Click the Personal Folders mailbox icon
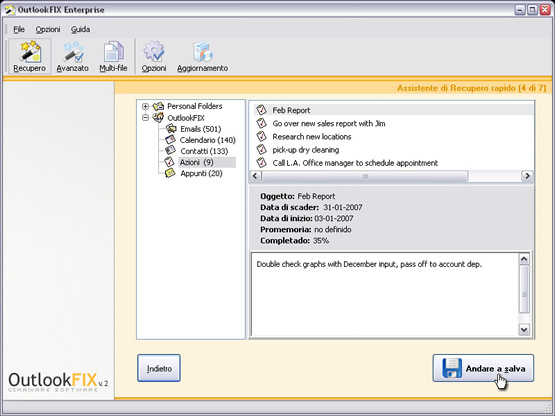 coord(158,106)
